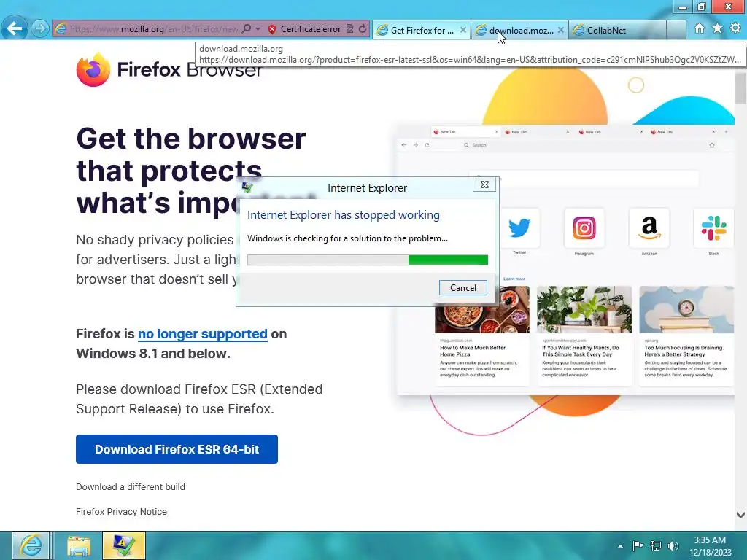This screenshot has height=560, width=747.
Task: Click the Too Much Focusing article thumbnail
Action: pos(686,309)
